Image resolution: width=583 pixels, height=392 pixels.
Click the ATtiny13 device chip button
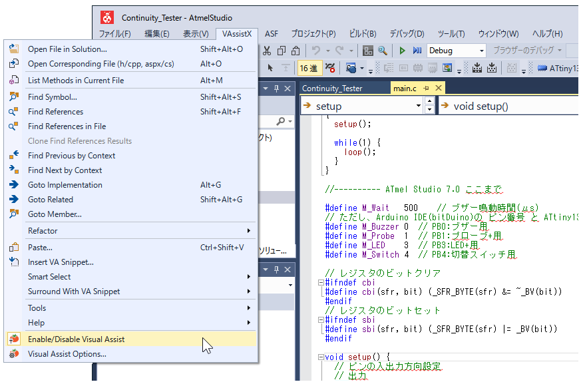coord(558,68)
